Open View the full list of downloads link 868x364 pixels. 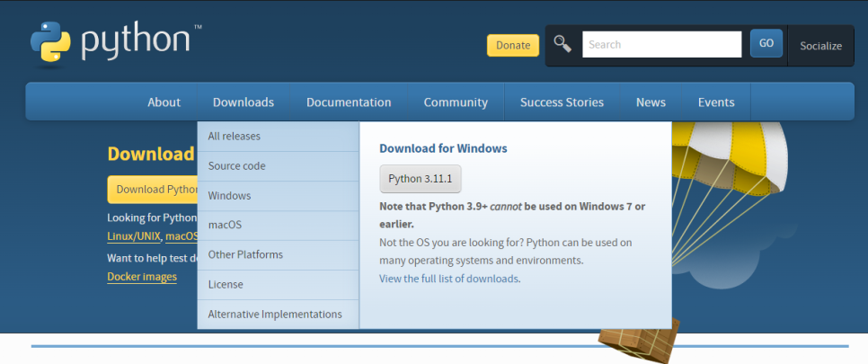[449, 279]
